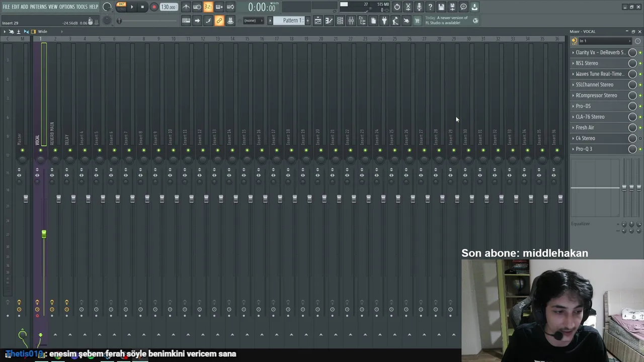This screenshot has width=644, height=362.
Task: Click the render/export download icon
Action: [474, 7]
